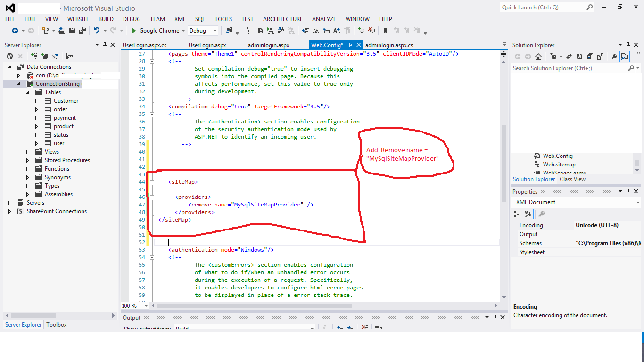The width and height of the screenshot is (644, 362).
Task: Open the Google Chrome browser dropdown
Action: click(x=184, y=30)
